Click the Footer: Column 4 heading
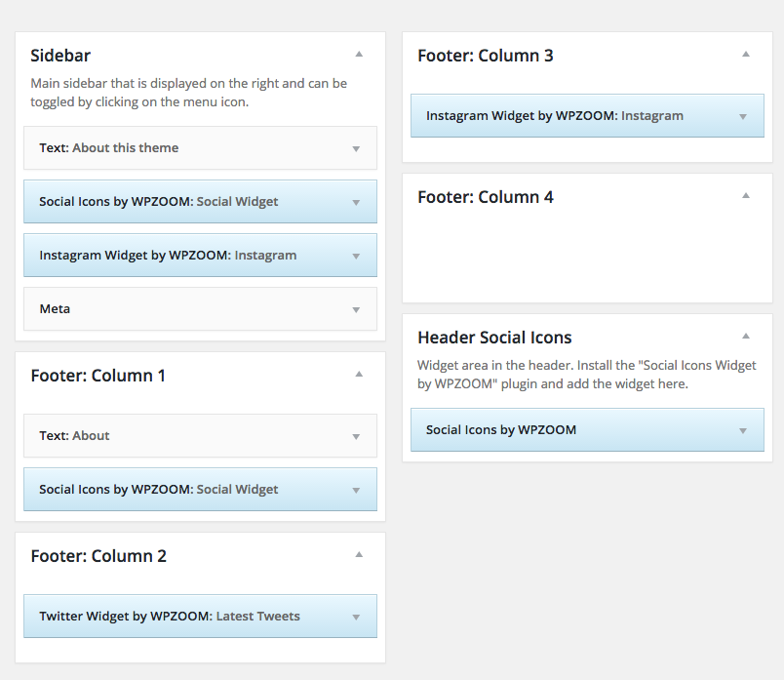The width and height of the screenshot is (784, 680). (486, 197)
